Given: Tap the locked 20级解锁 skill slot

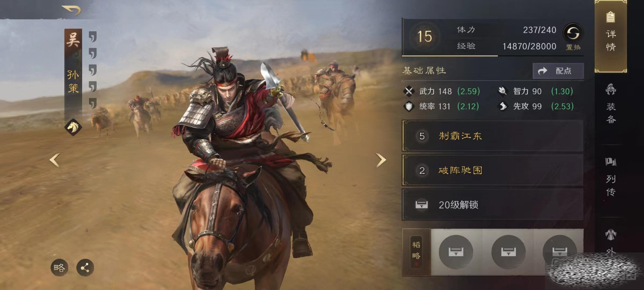Looking at the screenshot, I should coord(493,205).
